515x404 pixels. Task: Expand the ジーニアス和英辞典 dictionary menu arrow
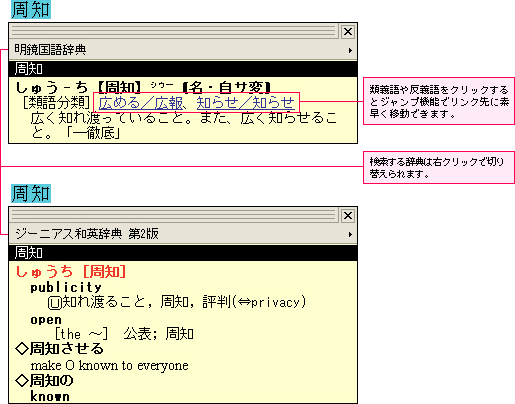coord(350,234)
